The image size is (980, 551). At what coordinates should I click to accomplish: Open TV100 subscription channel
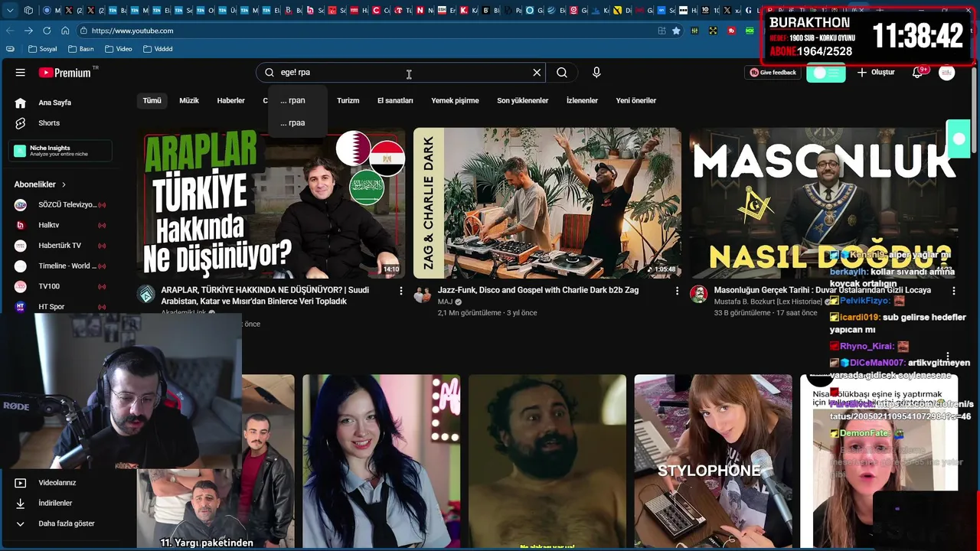(60, 286)
